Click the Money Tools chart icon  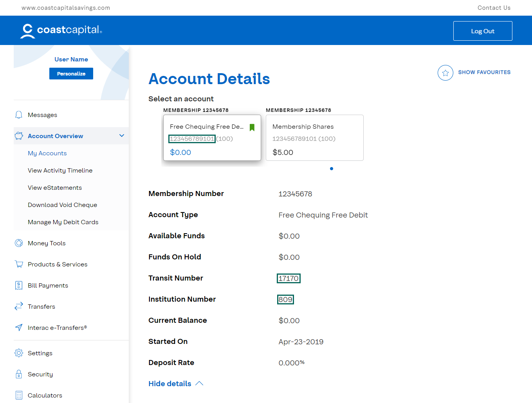pyautogui.click(x=19, y=243)
